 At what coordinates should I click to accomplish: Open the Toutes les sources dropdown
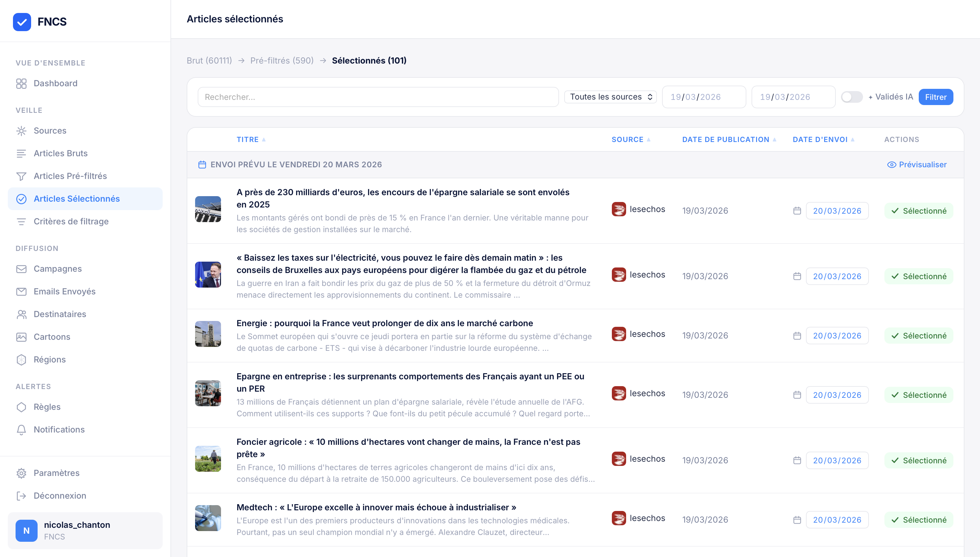pyautogui.click(x=610, y=97)
